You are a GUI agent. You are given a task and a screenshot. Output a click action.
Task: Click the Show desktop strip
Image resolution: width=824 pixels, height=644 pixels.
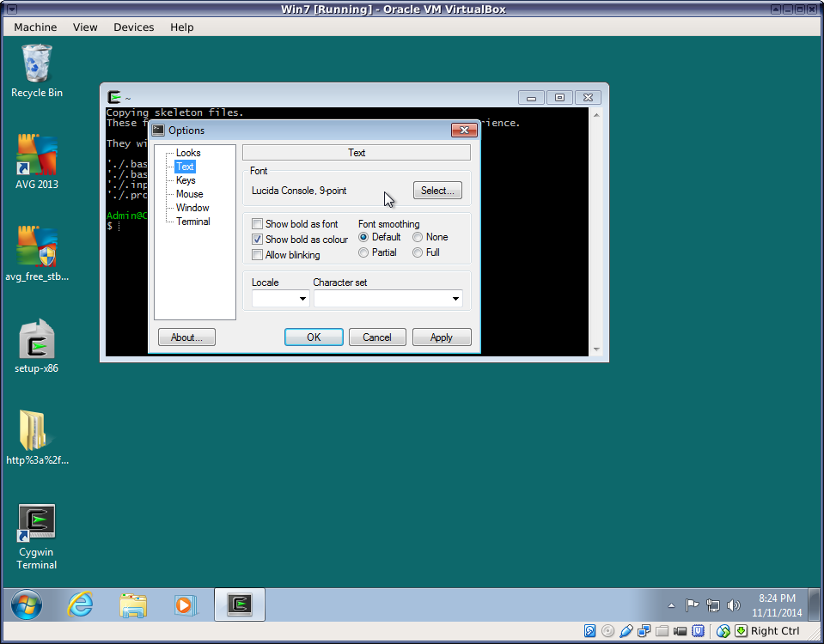click(x=815, y=605)
